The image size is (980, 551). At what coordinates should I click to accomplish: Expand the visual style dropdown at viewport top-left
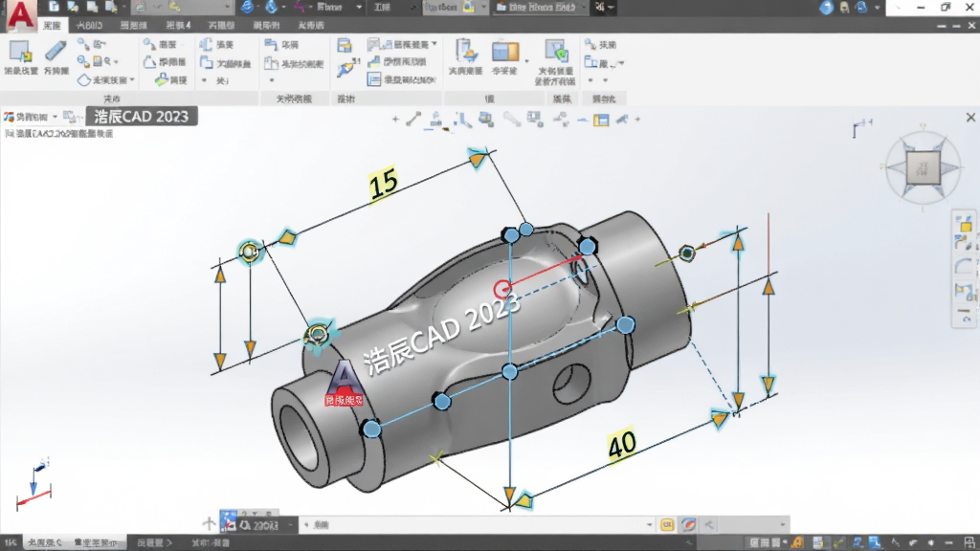55,117
